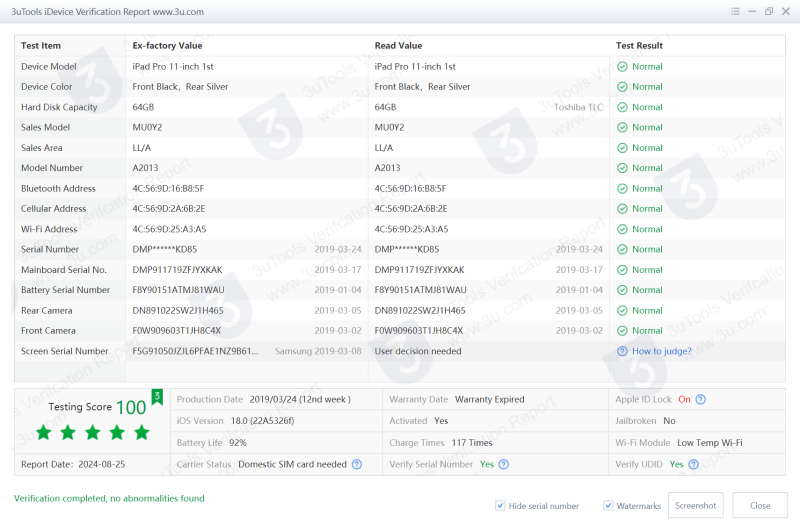The width and height of the screenshot is (800, 530).
Task: Click green check icon in Sales Area row
Action: (622, 148)
